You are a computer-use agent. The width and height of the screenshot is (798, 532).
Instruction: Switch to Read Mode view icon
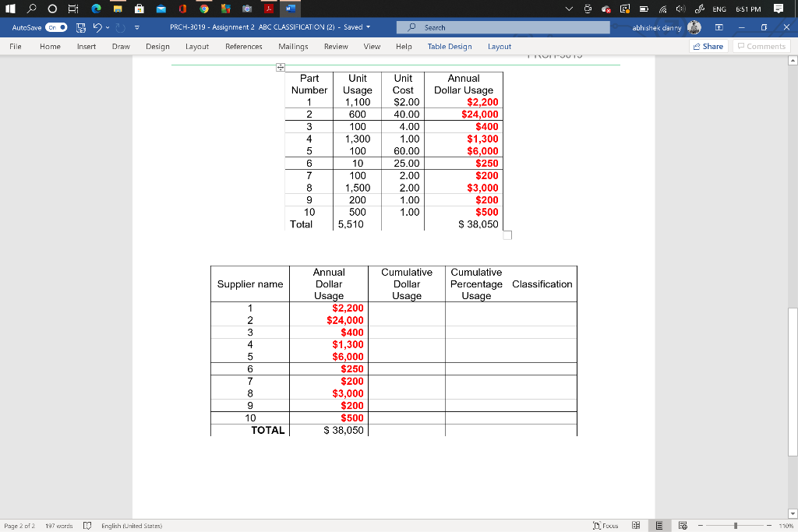point(636,526)
